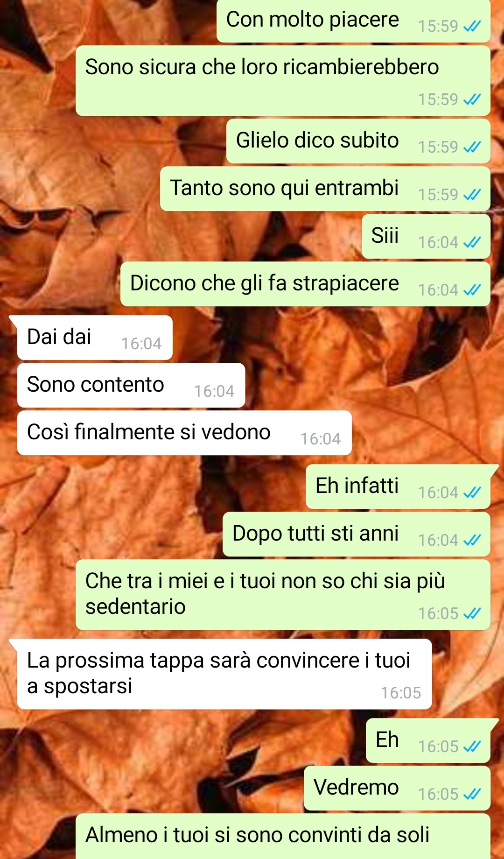Select the 'Sono sicura che loro ricambierebbero' bubble

click(x=283, y=81)
